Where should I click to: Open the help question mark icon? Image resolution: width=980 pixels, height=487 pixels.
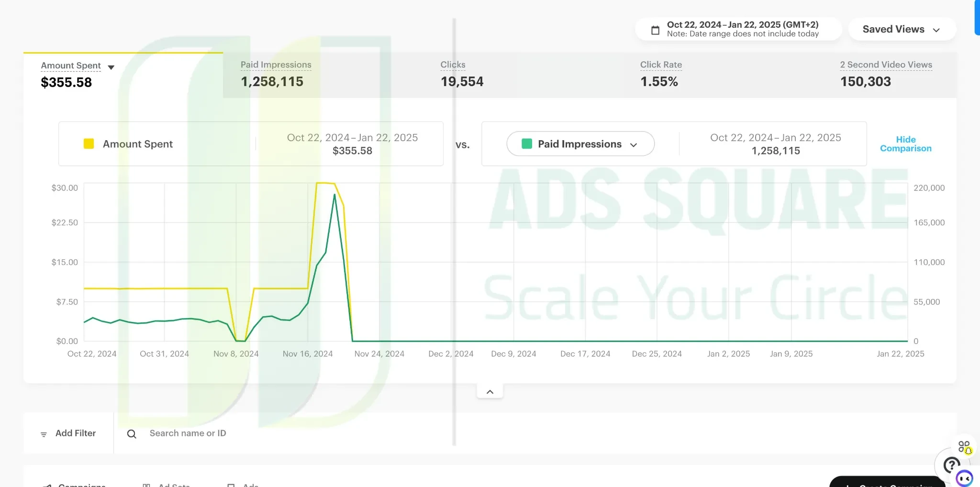pos(951,465)
